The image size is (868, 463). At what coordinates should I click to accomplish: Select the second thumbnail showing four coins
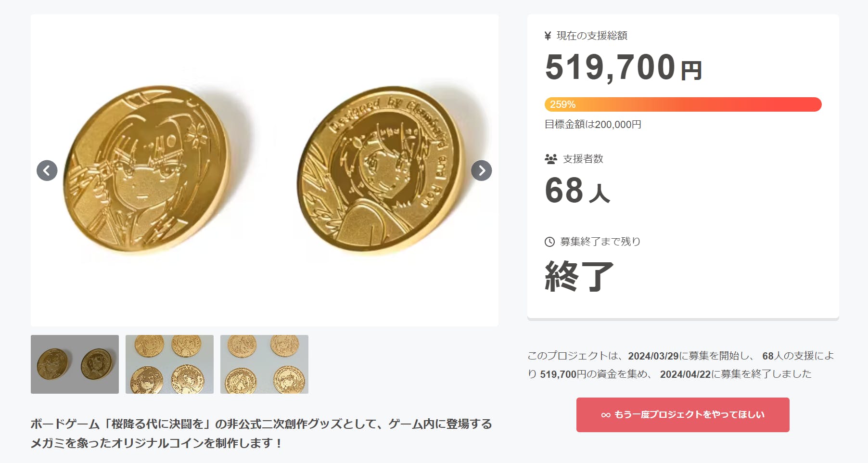tap(169, 364)
